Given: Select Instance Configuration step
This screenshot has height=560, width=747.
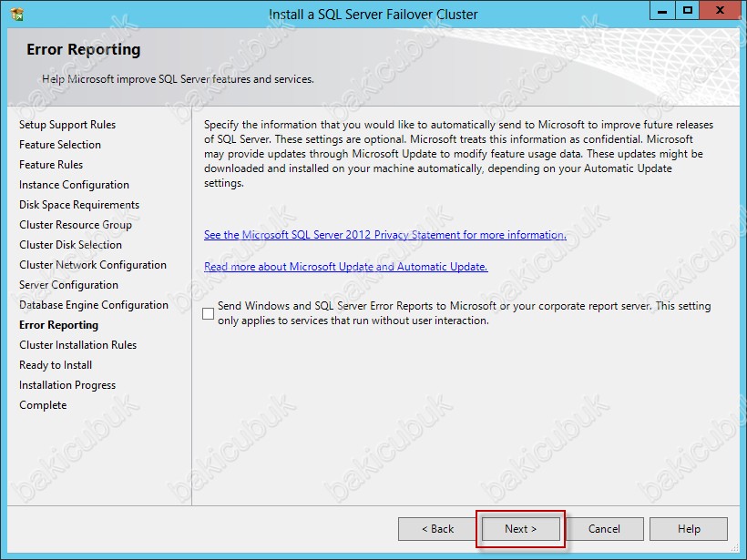Looking at the screenshot, I should [x=74, y=185].
